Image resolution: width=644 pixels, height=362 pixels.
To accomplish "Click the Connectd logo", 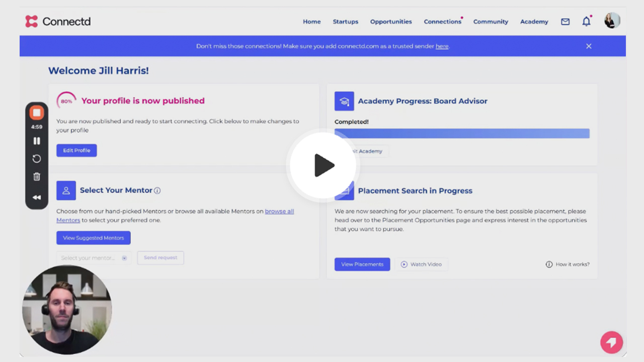I will click(x=58, y=21).
